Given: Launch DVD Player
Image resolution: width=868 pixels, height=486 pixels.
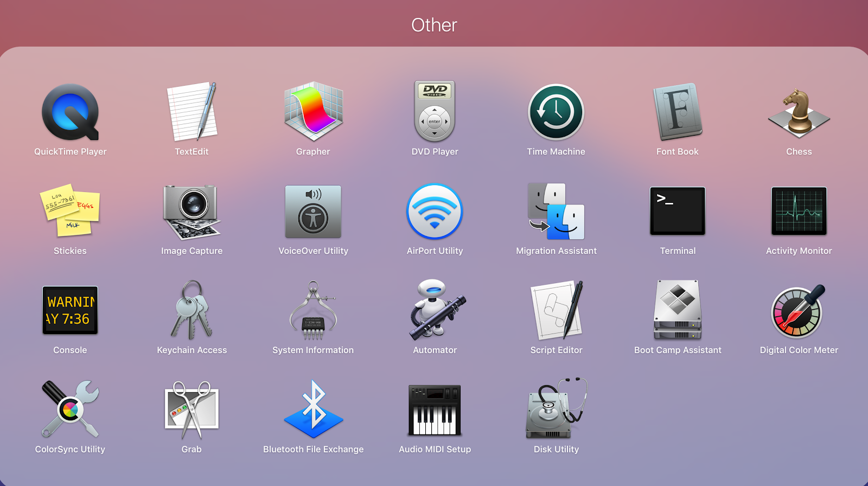Looking at the screenshot, I should 435,111.
